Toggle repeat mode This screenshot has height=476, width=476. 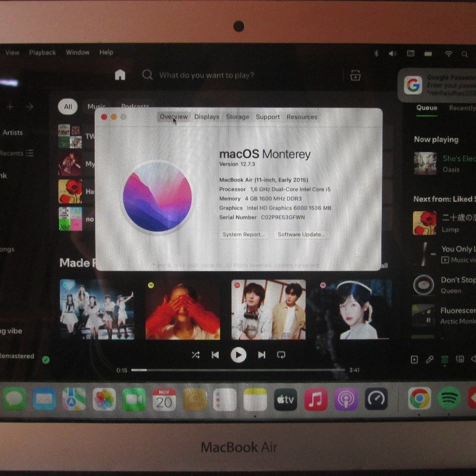pos(281,355)
